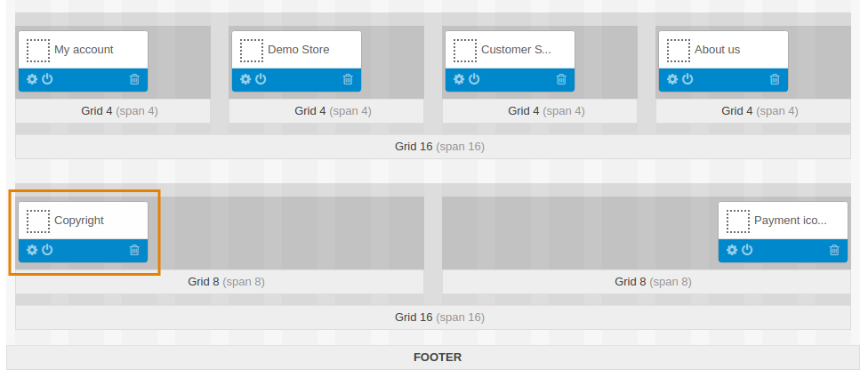The width and height of the screenshot is (868, 378).
Task: Open settings gear for My account block
Action: click(x=32, y=79)
